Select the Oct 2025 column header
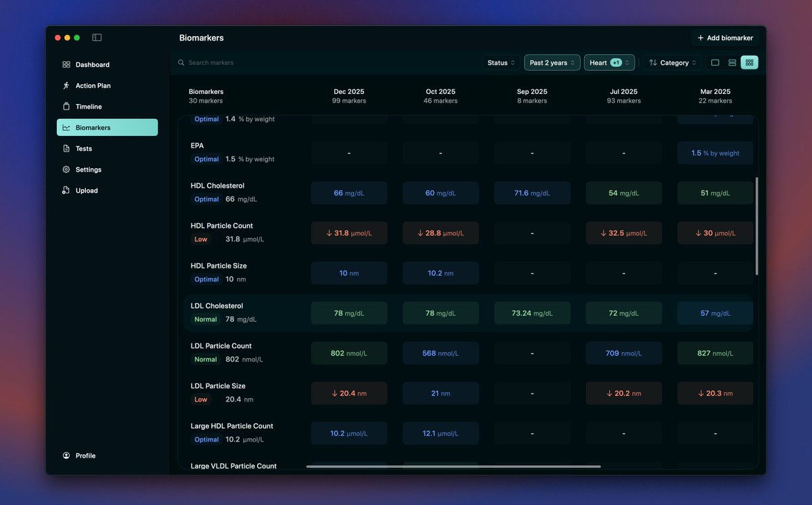The height and width of the screenshot is (505, 812). click(441, 96)
